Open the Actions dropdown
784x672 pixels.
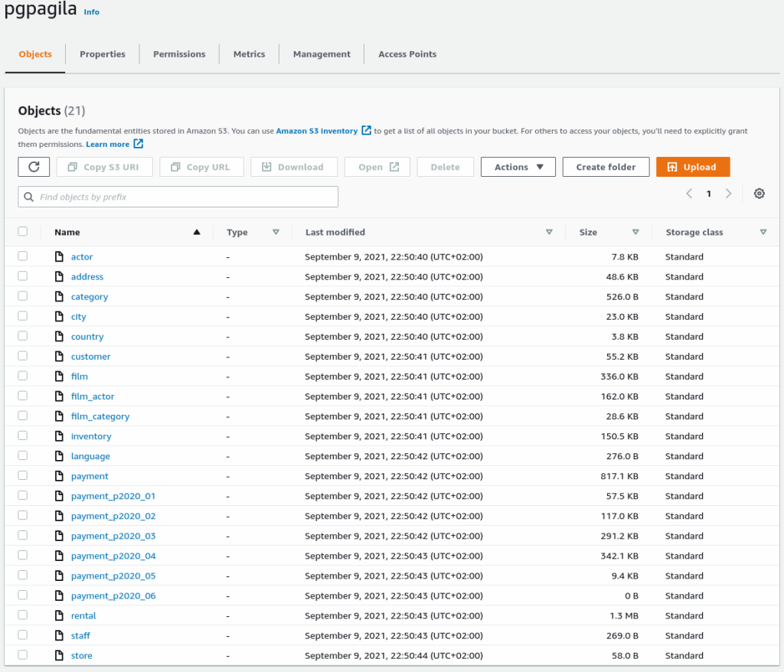tap(518, 166)
